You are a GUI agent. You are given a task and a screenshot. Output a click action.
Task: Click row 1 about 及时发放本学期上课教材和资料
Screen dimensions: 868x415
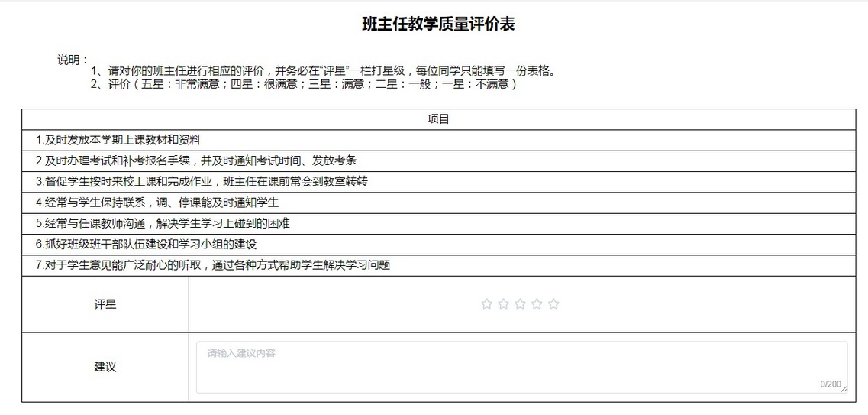point(119,140)
